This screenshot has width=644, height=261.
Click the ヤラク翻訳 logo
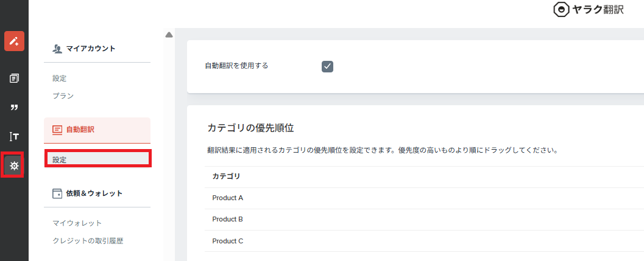588,10
